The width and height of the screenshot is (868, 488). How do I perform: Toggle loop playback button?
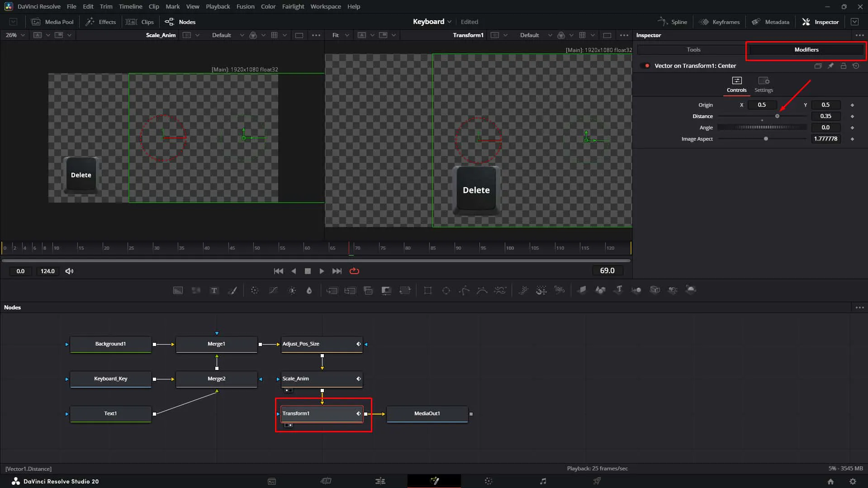click(354, 271)
